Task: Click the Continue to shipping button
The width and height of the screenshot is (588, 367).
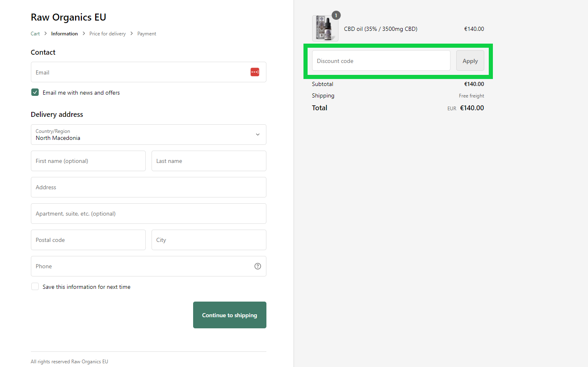Action: pos(230,315)
